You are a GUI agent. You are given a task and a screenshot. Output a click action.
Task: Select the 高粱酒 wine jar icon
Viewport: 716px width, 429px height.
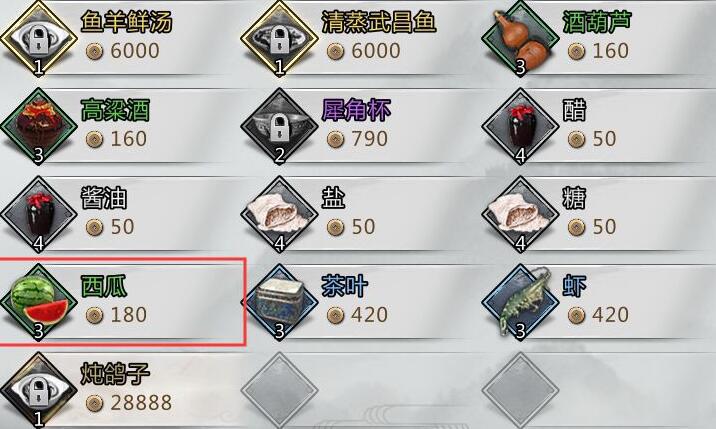coord(38,126)
